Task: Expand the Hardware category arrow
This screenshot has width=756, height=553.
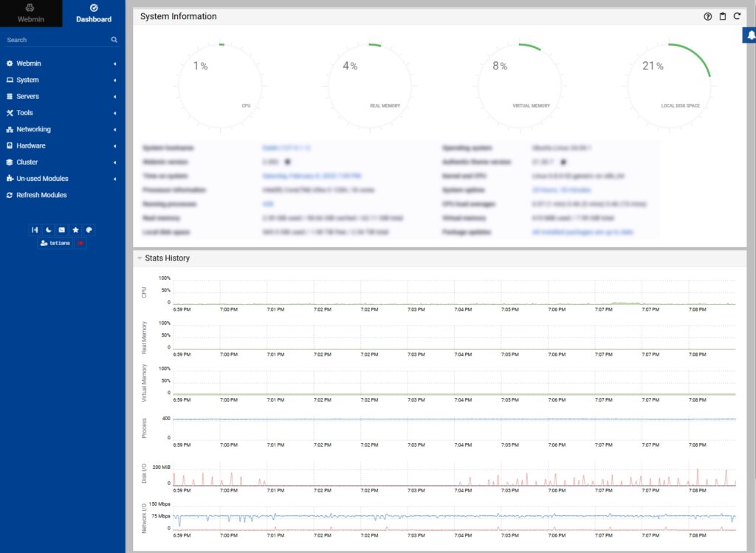Action: pos(114,145)
